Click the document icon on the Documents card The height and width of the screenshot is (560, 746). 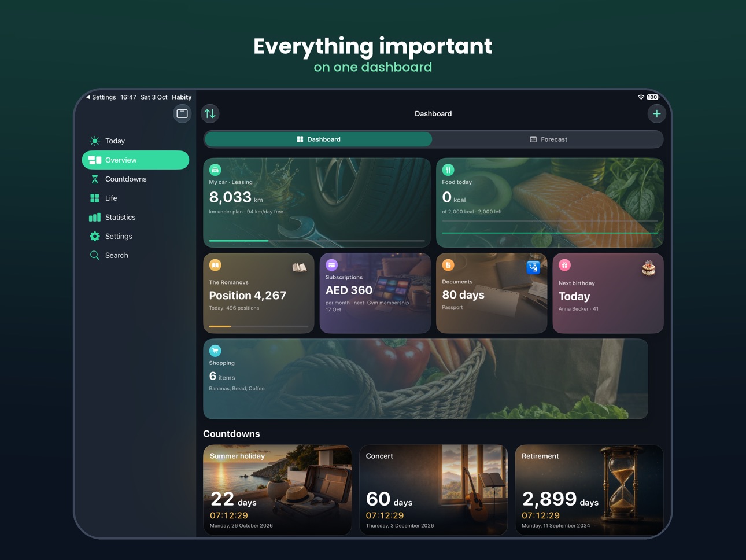coord(448,265)
